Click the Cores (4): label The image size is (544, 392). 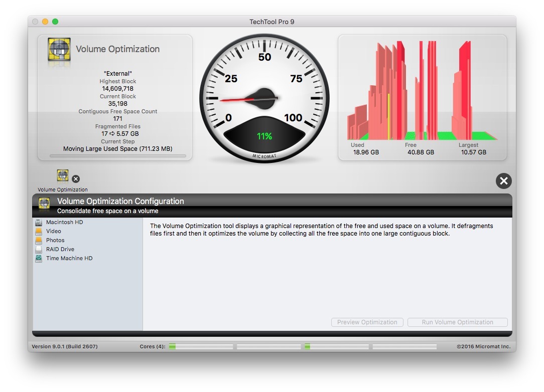coord(152,346)
